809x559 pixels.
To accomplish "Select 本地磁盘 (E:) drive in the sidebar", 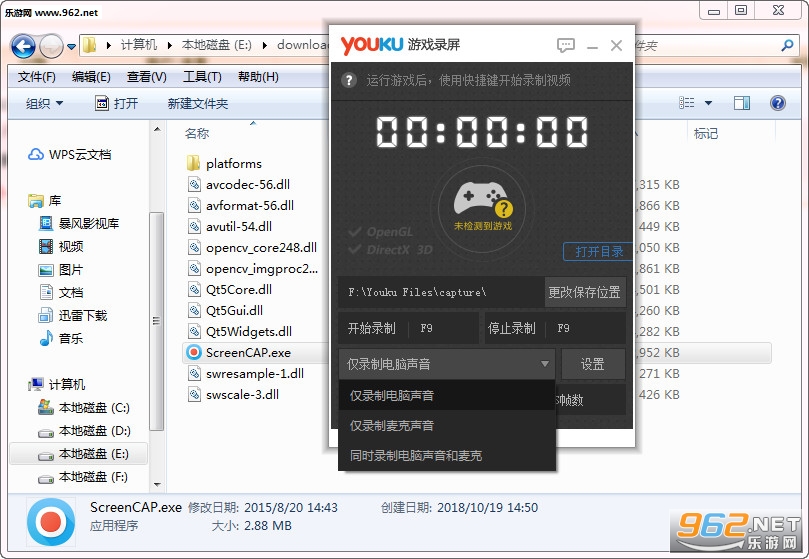I will coord(78,454).
